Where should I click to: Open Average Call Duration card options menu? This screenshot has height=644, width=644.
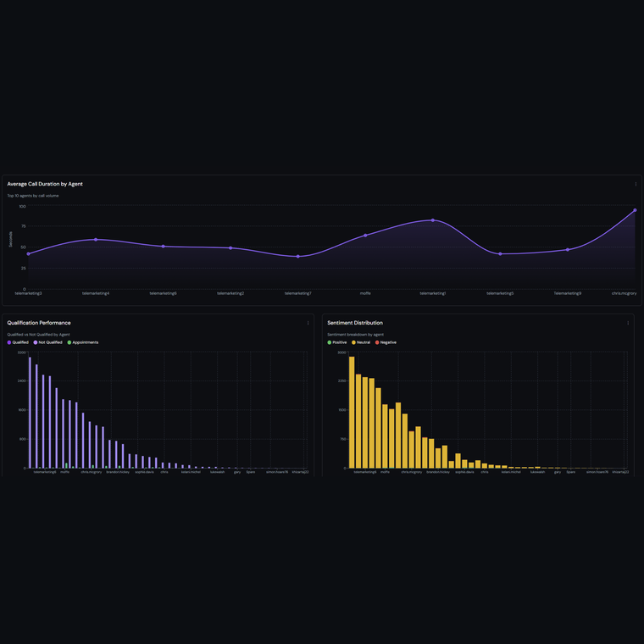pos(636,184)
